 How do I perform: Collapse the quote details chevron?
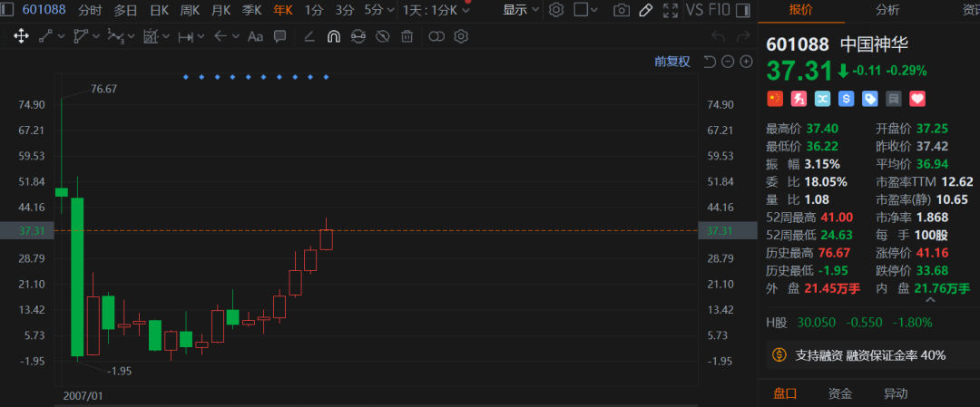pos(930,300)
